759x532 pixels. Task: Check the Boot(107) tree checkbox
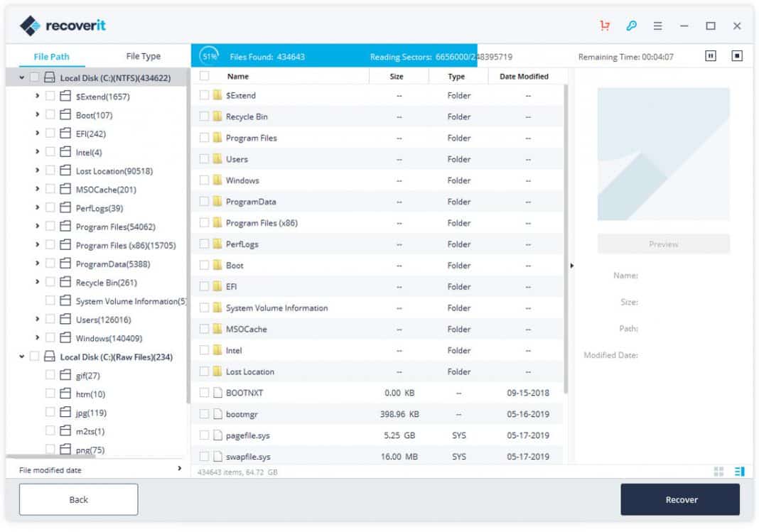pos(50,114)
